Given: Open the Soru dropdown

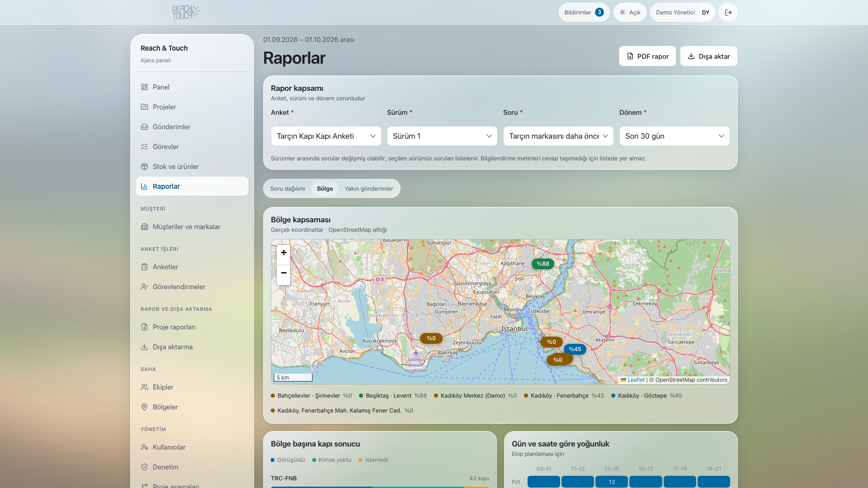Looking at the screenshot, I should click(x=558, y=136).
